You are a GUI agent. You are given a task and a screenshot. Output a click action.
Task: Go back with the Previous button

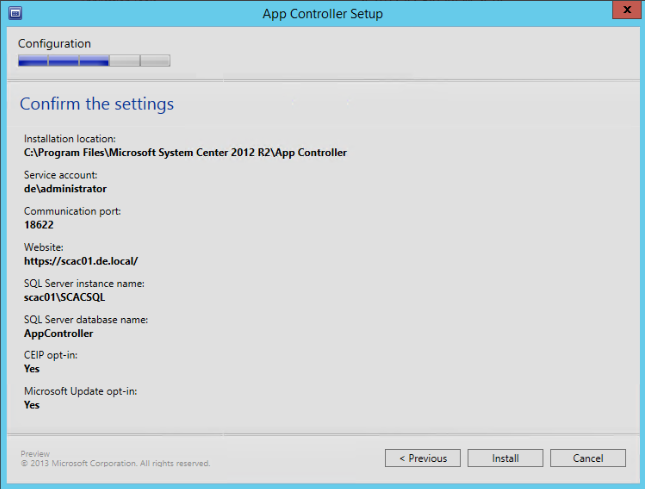click(422, 458)
